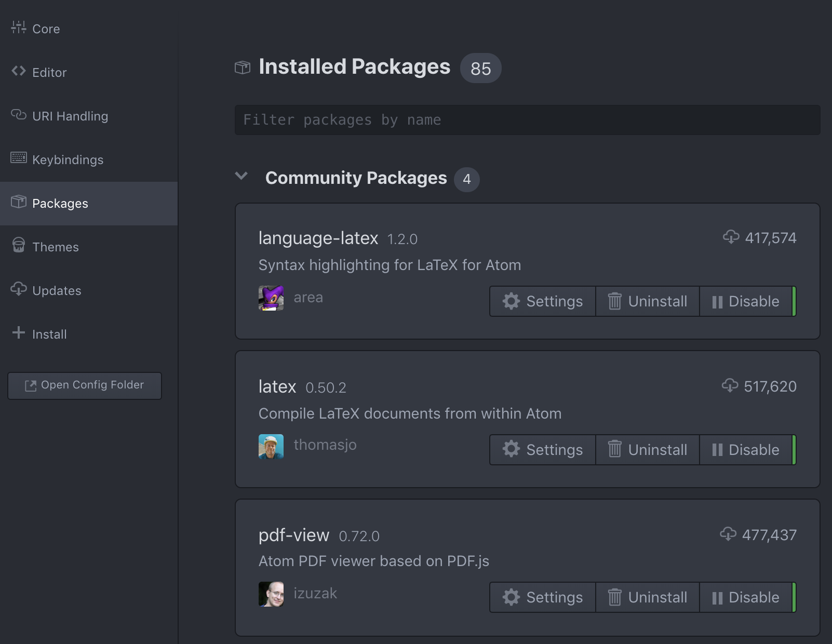The height and width of the screenshot is (644, 832).
Task: Disable the pdf-view package
Action: (746, 597)
